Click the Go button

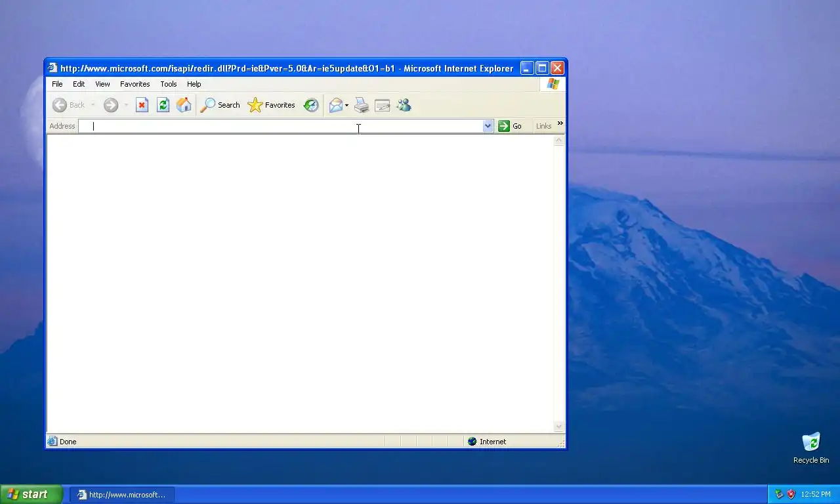click(x=510, y=126)
